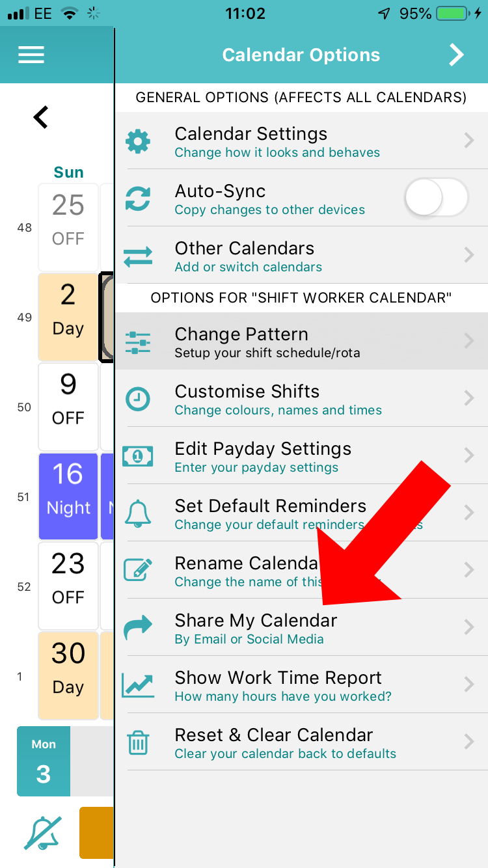Click the forward chevron in the title bar
This screenshot has width=488, height=868.
coord(455,55)
